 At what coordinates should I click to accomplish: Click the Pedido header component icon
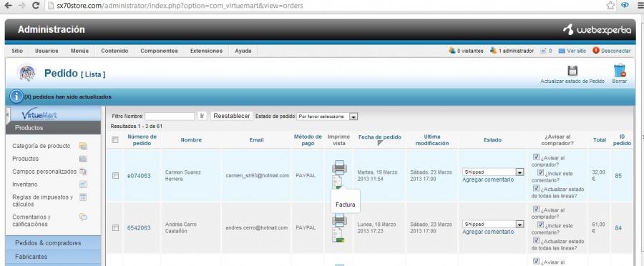[26, 73]
